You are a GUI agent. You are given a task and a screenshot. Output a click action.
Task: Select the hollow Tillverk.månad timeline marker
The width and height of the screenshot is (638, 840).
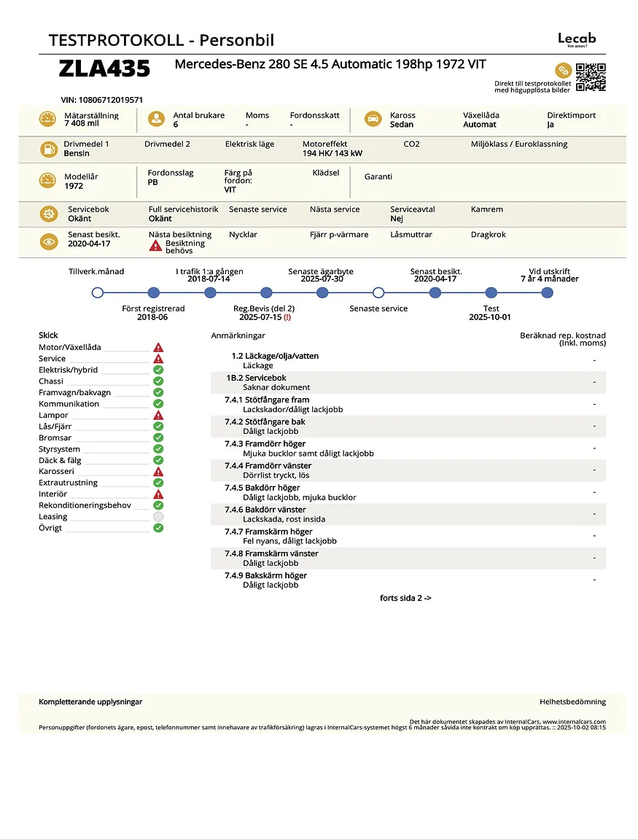[x=98, y=293]
